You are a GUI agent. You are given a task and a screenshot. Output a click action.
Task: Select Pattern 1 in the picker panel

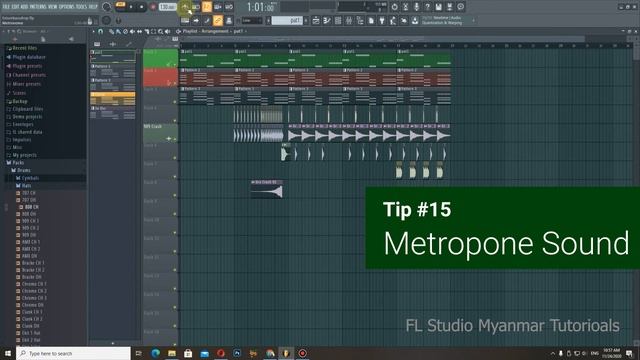coord(113,70)
